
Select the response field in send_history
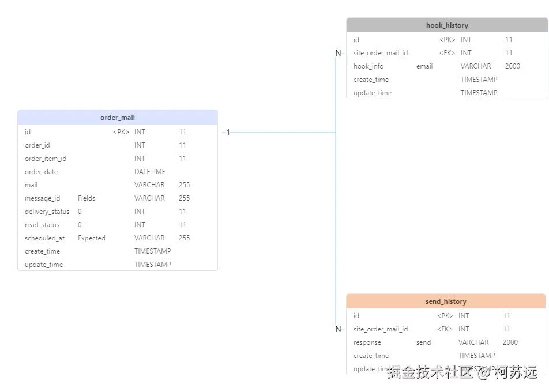pyautogui.click(x=364, y=342)
